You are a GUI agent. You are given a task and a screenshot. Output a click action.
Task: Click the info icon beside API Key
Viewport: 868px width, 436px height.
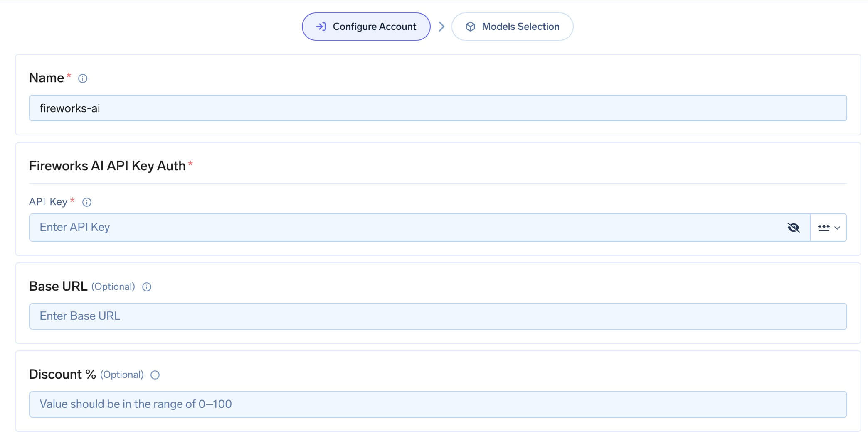(87, 202)
